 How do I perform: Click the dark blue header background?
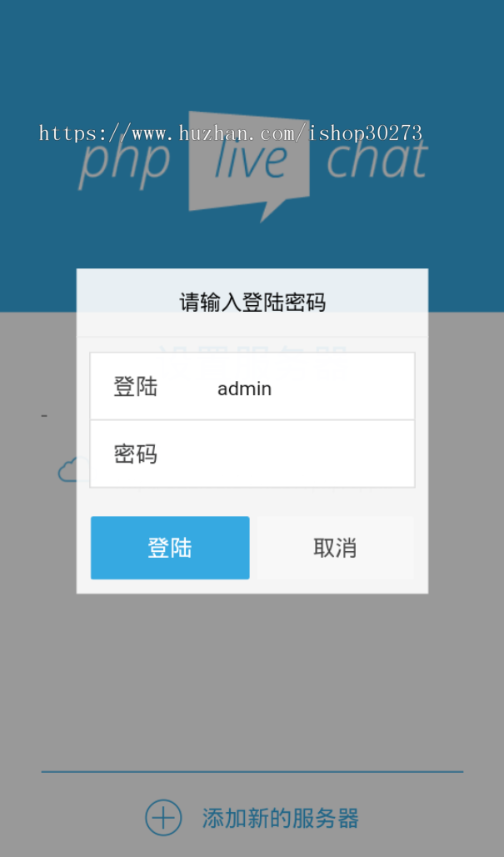pos(252,55)
